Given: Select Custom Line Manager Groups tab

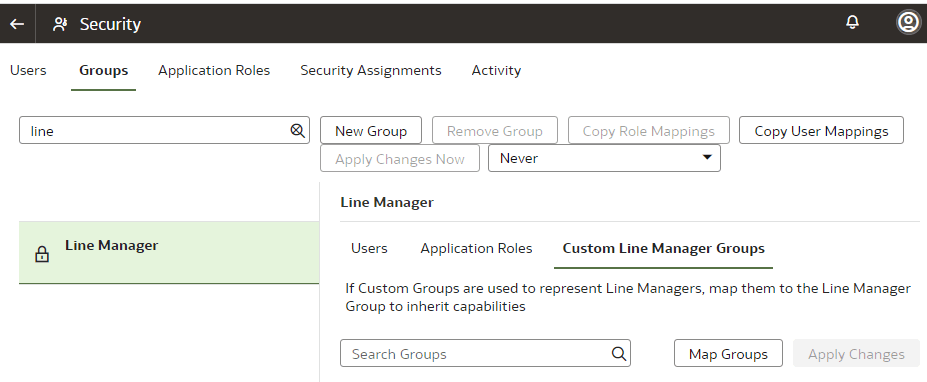Looking at the screenshot, I should tap(663, 248).
